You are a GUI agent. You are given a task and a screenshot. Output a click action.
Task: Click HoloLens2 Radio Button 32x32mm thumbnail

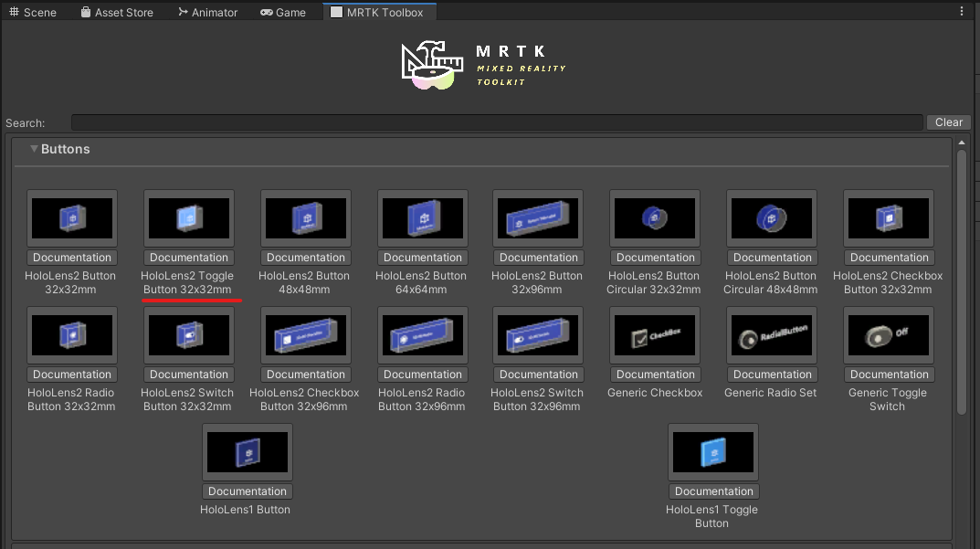click(x=72, y=335)
